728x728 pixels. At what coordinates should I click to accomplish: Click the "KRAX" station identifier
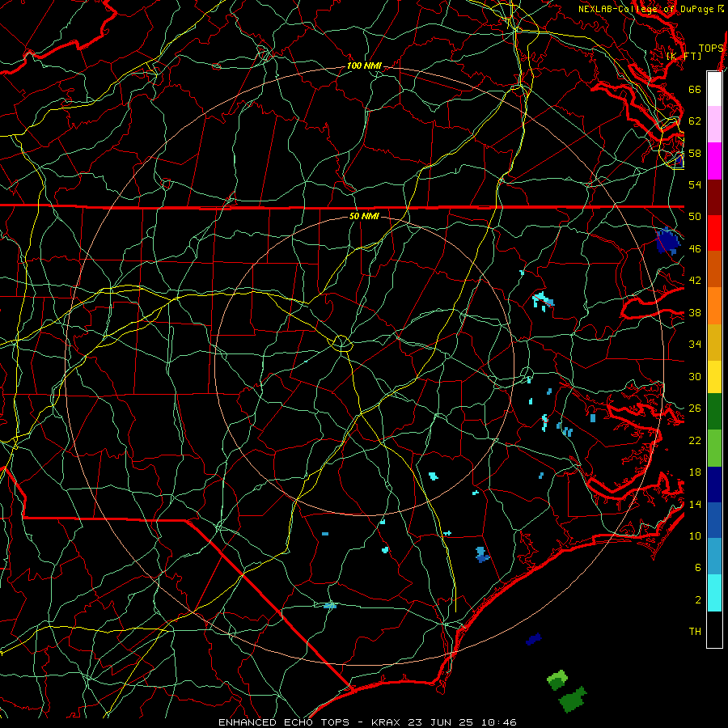click(387, 722)
